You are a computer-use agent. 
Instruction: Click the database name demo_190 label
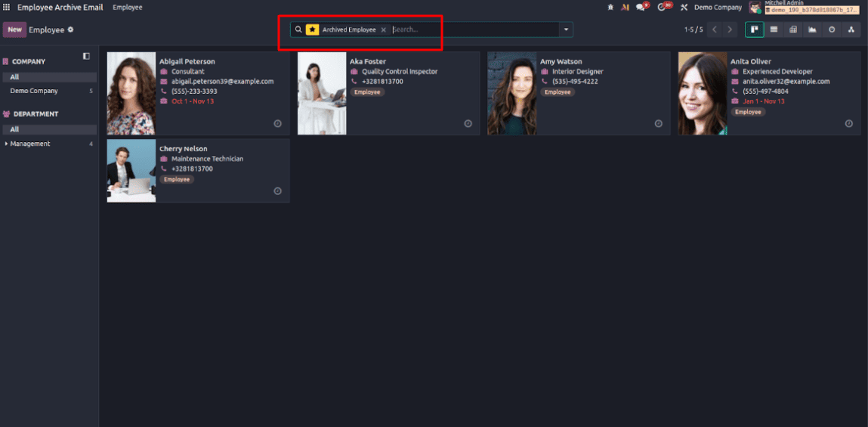click(x=812, y=10)
